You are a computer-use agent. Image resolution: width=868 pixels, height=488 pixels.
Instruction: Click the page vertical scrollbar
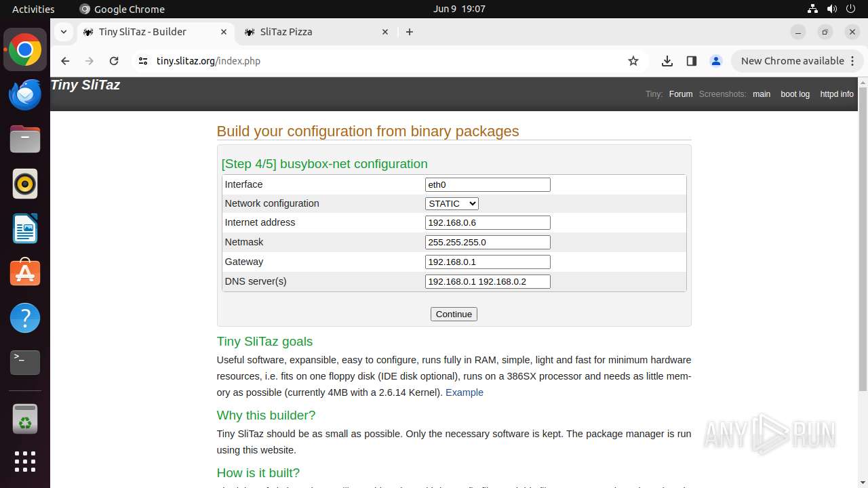pos(863,239)
